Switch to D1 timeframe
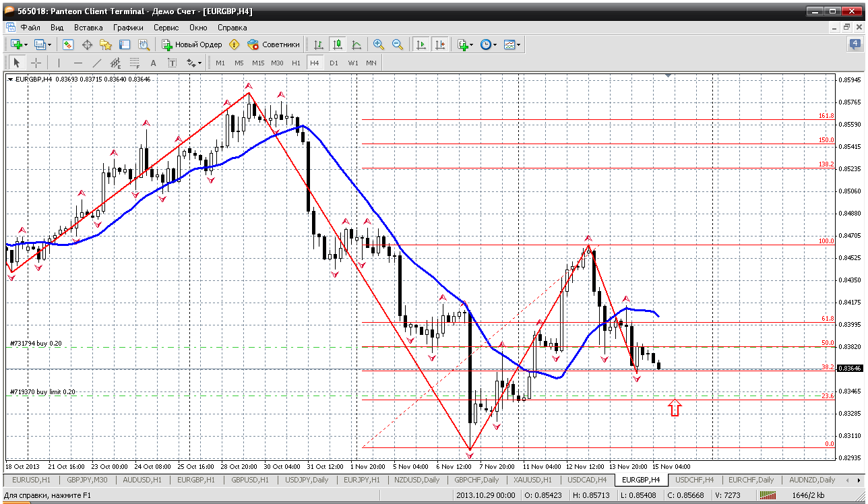Image resolution: width=868 pixels, height=504 pixels. [x=334, y=63]
